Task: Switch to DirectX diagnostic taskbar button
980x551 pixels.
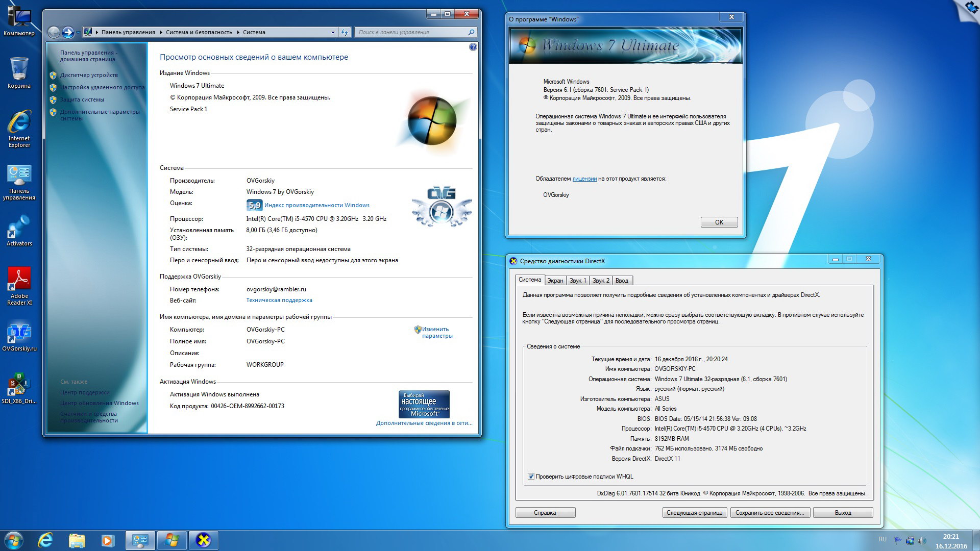Action: pyautogui.click(x=204, y=540)
